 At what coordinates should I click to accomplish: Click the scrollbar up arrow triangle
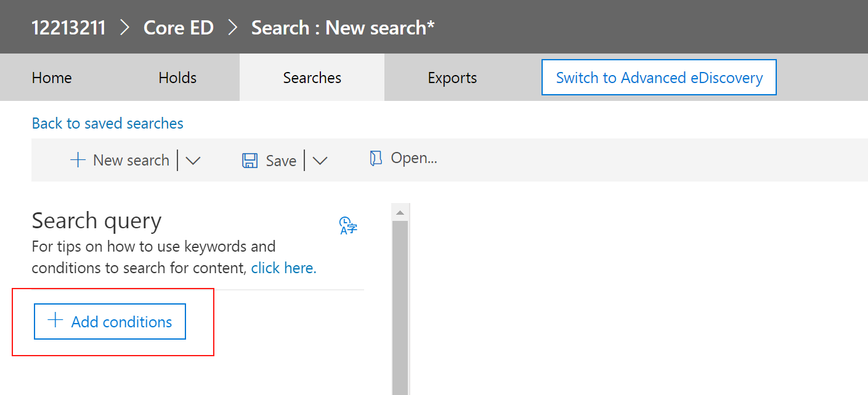400,211
